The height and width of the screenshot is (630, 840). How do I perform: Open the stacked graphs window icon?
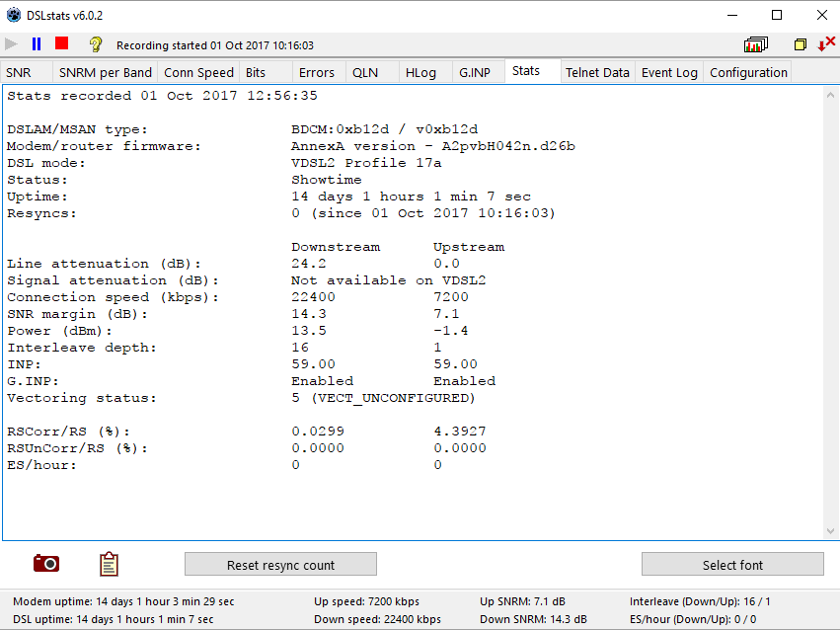(x=756, y=44)
